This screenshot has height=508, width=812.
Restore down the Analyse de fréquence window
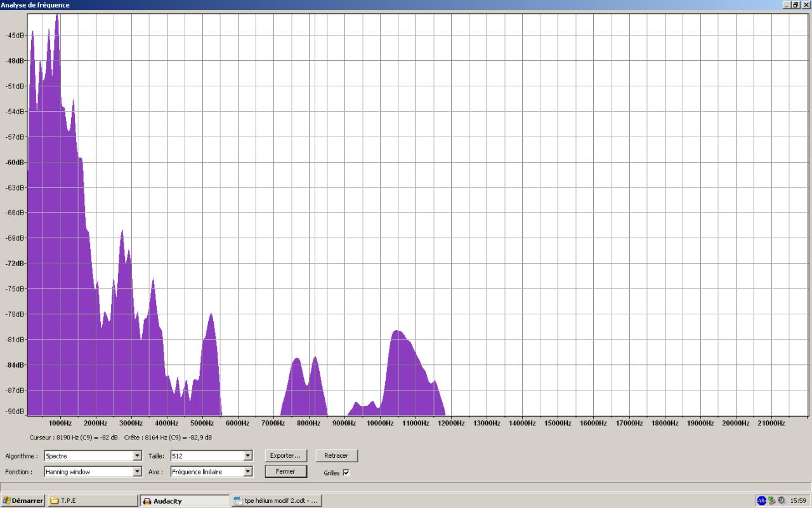(796, 5)
